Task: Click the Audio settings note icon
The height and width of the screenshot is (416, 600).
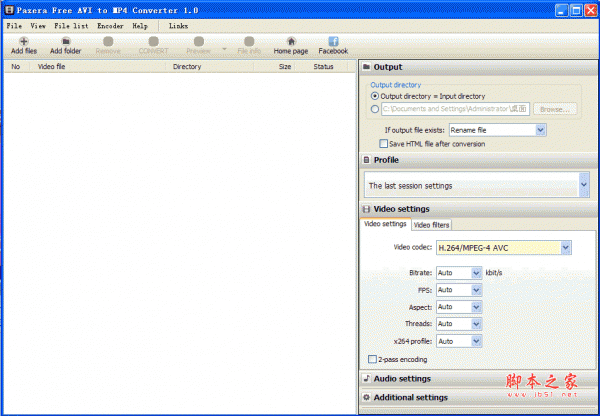Action: (x=367, y=378)
